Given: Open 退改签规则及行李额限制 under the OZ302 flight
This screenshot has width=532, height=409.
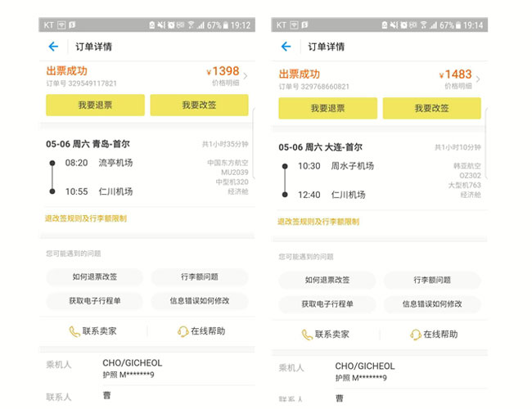Looking at the screenshot, I should coord(318,221).
